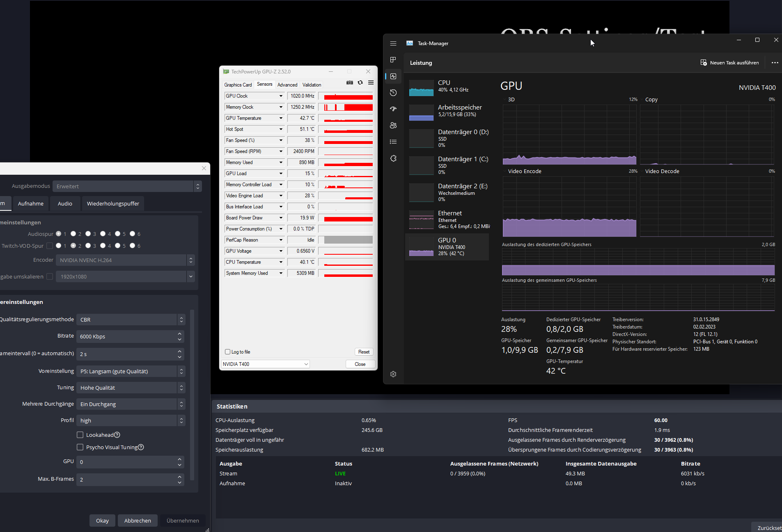
Task: Open the GPU-Z hamburger menu
Action: click(371, 82)
